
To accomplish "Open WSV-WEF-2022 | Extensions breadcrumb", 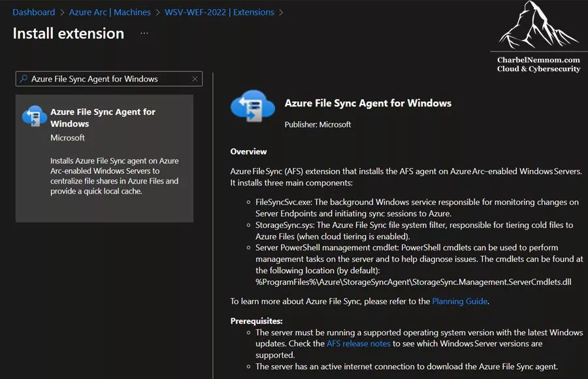I will tap(220, 12).
